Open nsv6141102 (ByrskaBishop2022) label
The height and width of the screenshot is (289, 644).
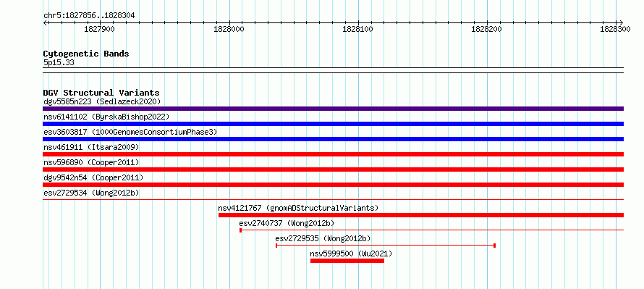coord(106,117)
